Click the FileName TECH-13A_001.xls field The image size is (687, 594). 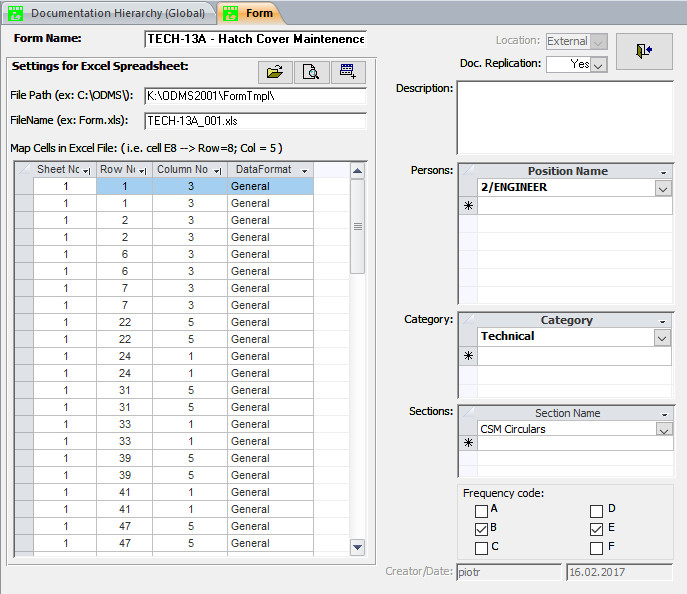[x=255, y=121]
